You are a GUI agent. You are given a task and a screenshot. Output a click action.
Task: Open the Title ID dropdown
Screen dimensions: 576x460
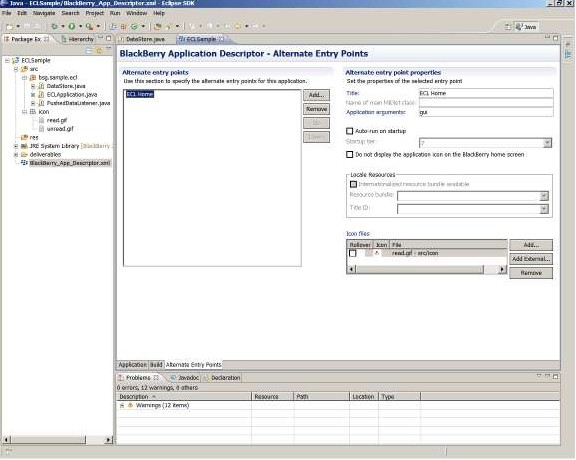(x=544, y=209)
